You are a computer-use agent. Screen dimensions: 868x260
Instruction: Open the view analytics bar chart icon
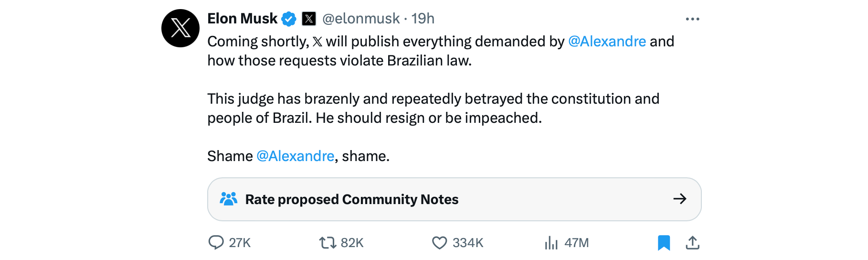[551, 243]
